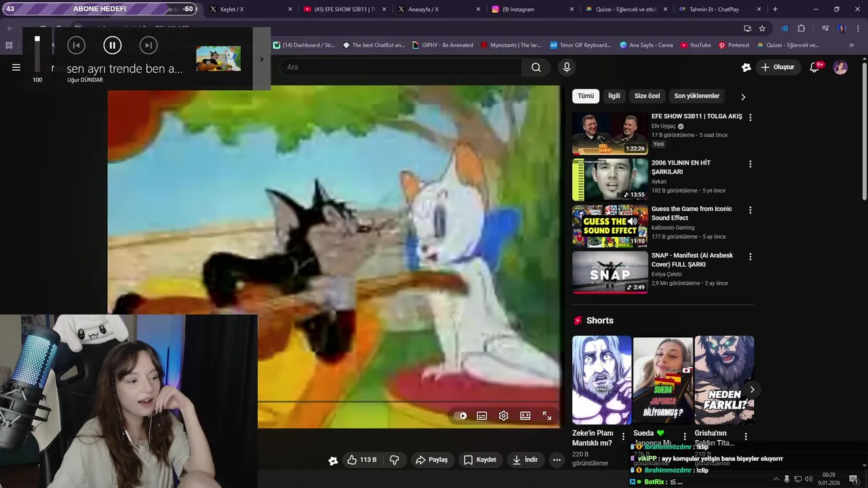
Task: Open options menu for EFE SHOW video
Action: point(750,117)
